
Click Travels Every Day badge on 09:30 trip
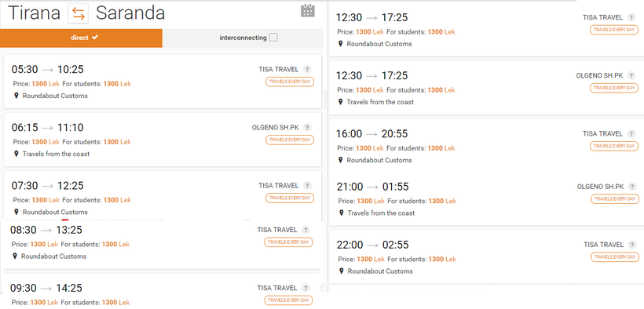coord(288,300)
